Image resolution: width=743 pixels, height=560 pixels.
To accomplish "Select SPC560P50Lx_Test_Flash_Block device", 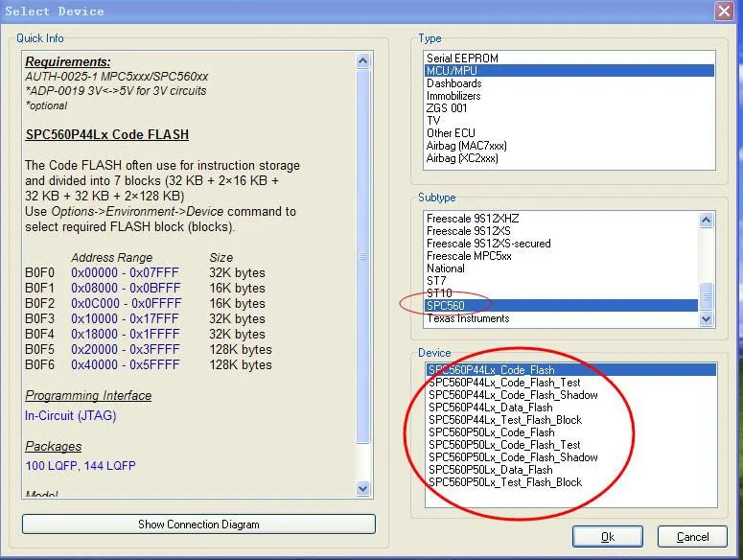I will tap(505, 482).
